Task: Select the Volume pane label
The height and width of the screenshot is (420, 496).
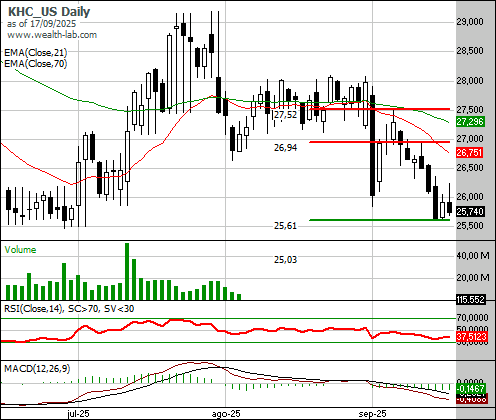Action: pos(20,250)
